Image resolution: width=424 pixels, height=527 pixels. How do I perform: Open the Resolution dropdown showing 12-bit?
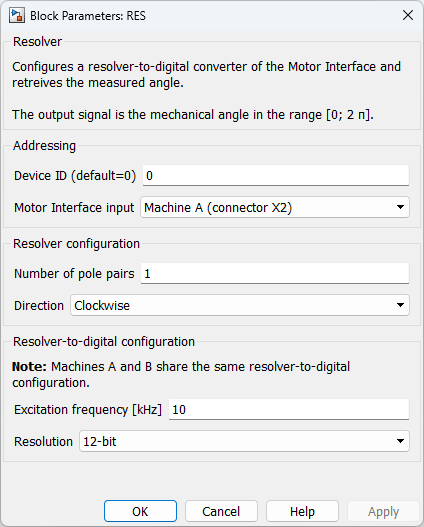[x=244, y=441]
